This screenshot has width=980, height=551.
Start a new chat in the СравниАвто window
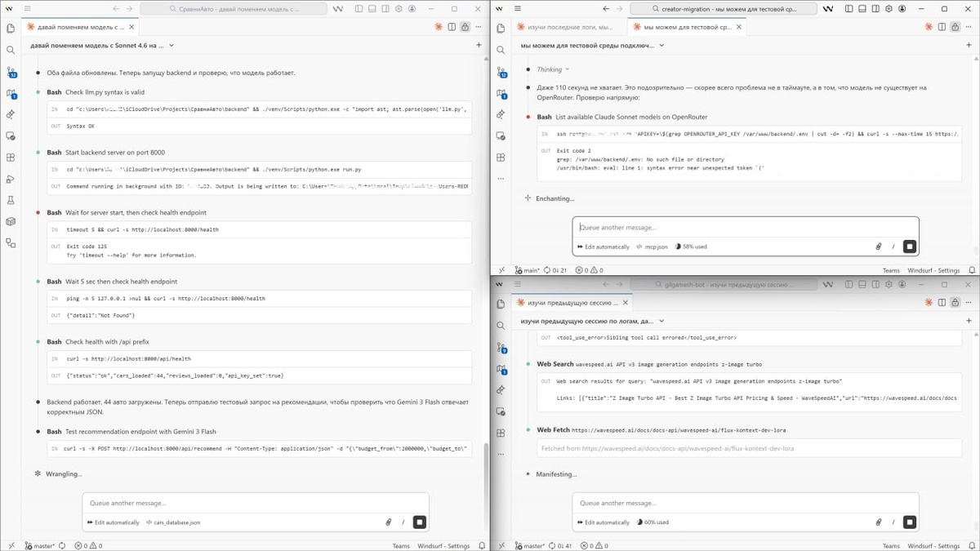pos(479,46)
